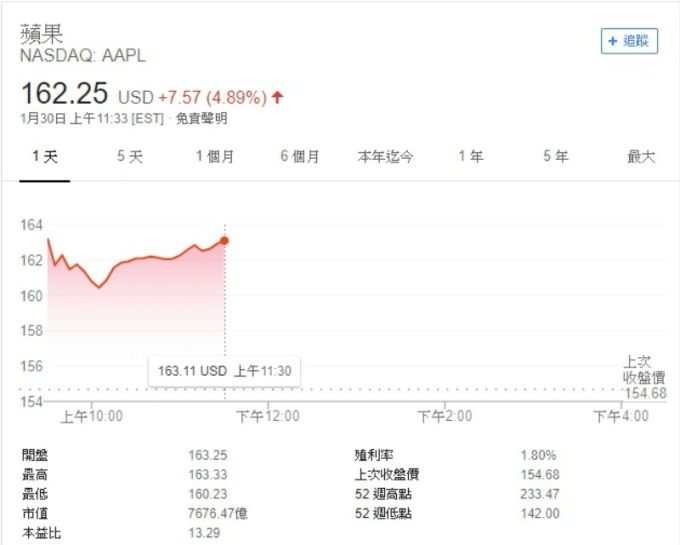Screen dimensions: 680x545
Task: Select the 1 天 tab
Action: 45,156
